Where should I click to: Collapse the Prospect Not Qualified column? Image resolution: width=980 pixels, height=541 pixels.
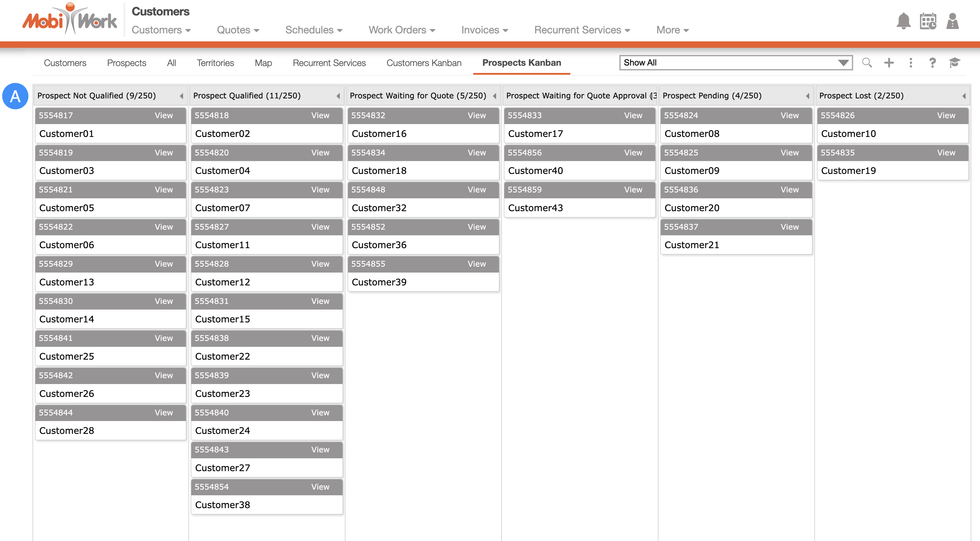click(x=181, y=96)
